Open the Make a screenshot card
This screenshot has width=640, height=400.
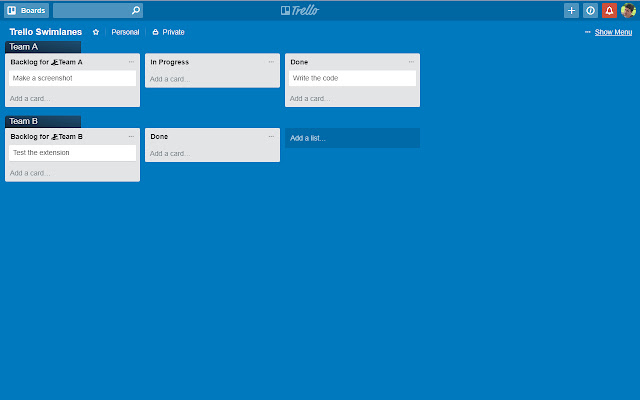(73, 78)
